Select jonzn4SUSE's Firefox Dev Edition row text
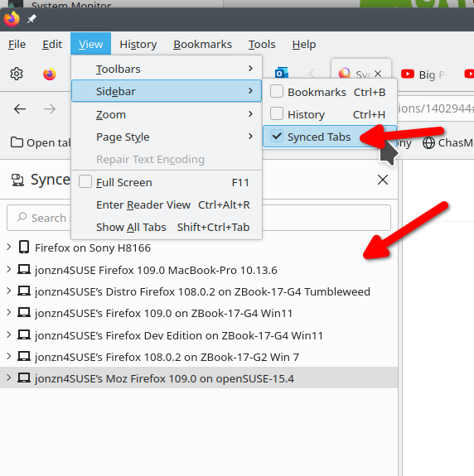 [x=179, y=335]
